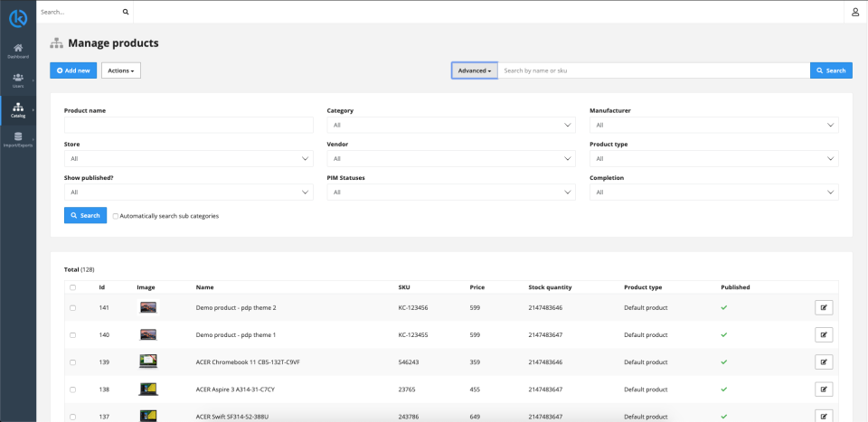Open the ACER Aspire 3 product thumbnail
The width and height of the screenshot is (868, 422).
pyautogui.click(x=147, y=389)
